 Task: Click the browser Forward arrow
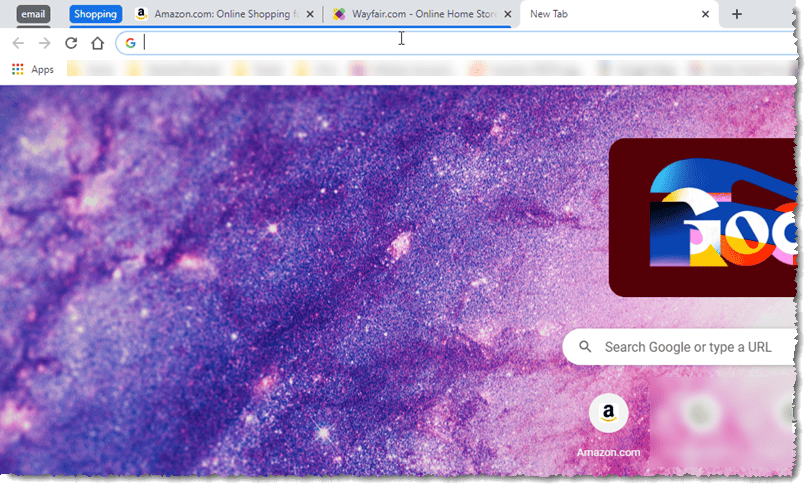click(x=44, y=43)
